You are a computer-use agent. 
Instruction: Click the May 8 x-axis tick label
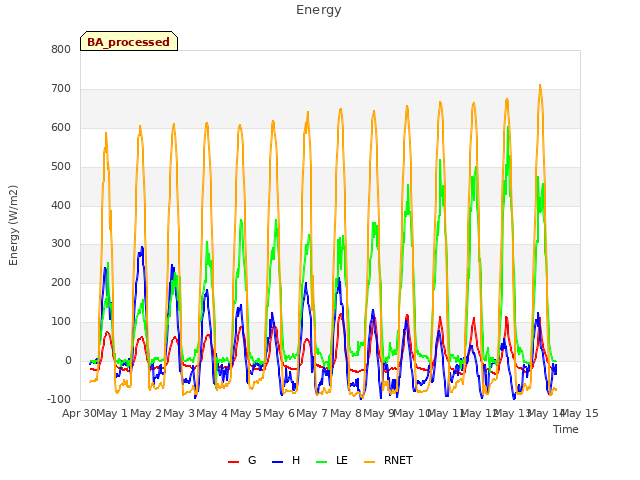tap(346, 413)
